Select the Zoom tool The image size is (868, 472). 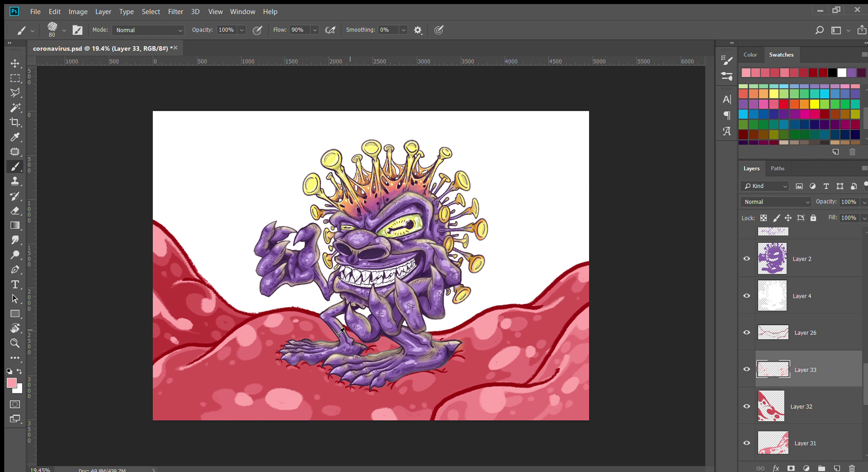click(15, 343)
